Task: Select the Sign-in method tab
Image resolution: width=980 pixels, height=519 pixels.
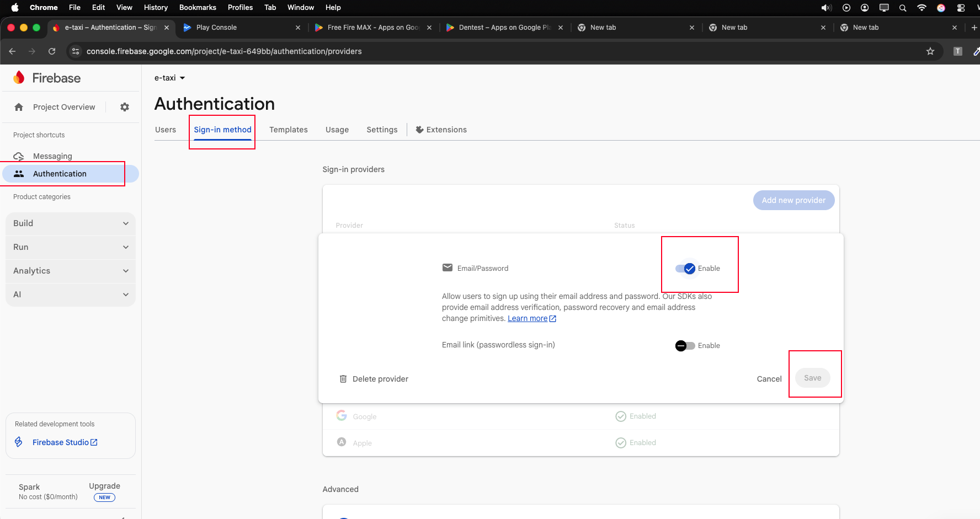Action: (222, 130)
